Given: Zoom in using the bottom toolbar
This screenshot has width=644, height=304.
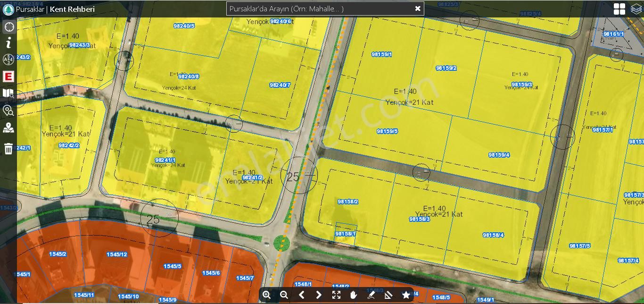Looking at the screenshot, I should click(x=267, y=295).
